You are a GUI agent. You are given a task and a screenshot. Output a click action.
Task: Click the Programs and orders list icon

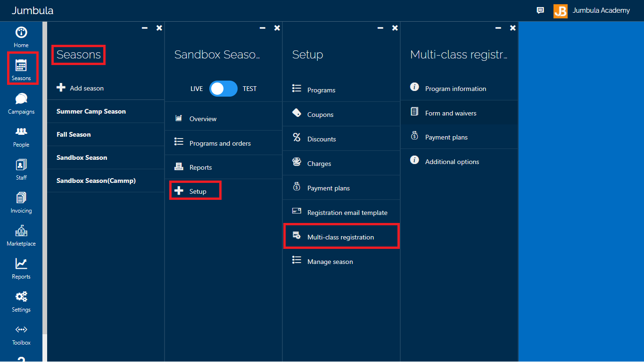click(x=179, y=141)
